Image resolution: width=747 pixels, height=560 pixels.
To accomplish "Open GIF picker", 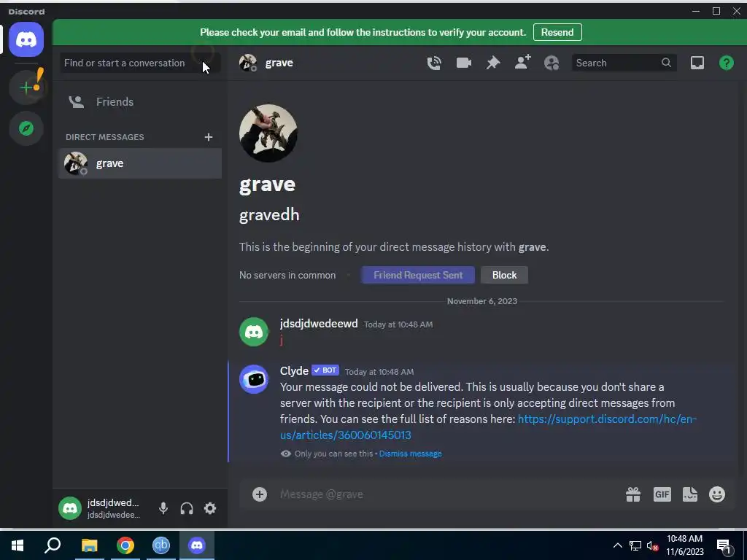I will point(662,494).
